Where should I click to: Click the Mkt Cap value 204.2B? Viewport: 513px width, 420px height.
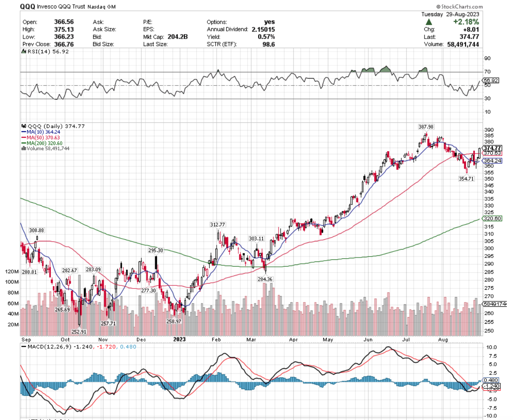(178, 37)
